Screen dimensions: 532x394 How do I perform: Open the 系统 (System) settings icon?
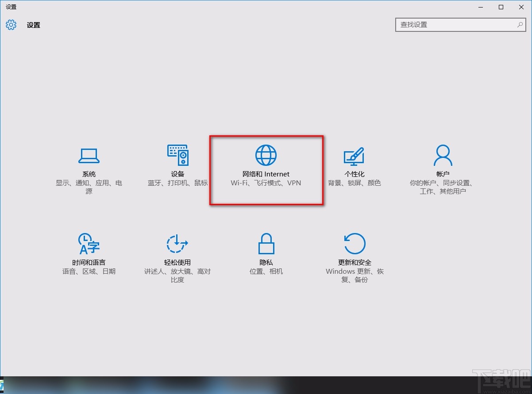click(89, 156)
